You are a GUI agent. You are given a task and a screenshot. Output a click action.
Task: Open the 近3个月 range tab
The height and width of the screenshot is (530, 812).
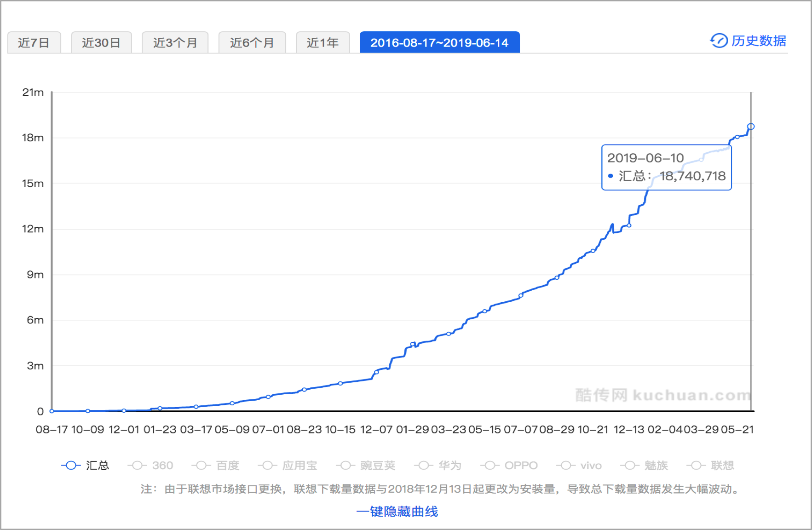coord(175,43)
